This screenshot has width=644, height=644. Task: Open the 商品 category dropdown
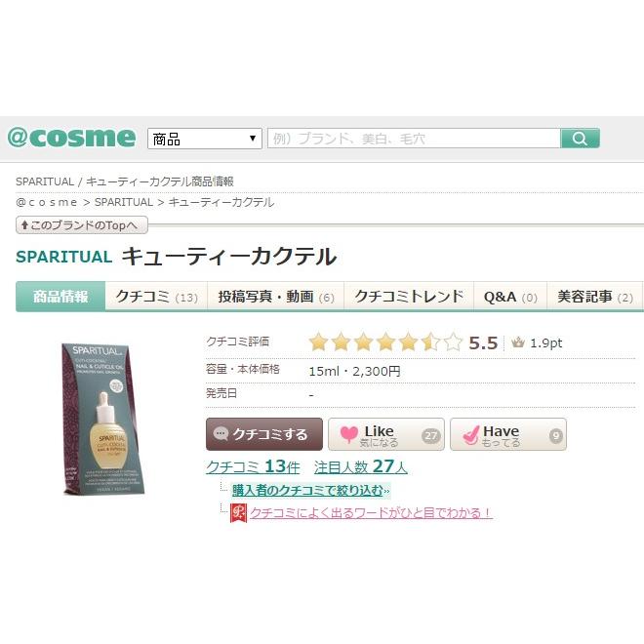click(205, 139)
